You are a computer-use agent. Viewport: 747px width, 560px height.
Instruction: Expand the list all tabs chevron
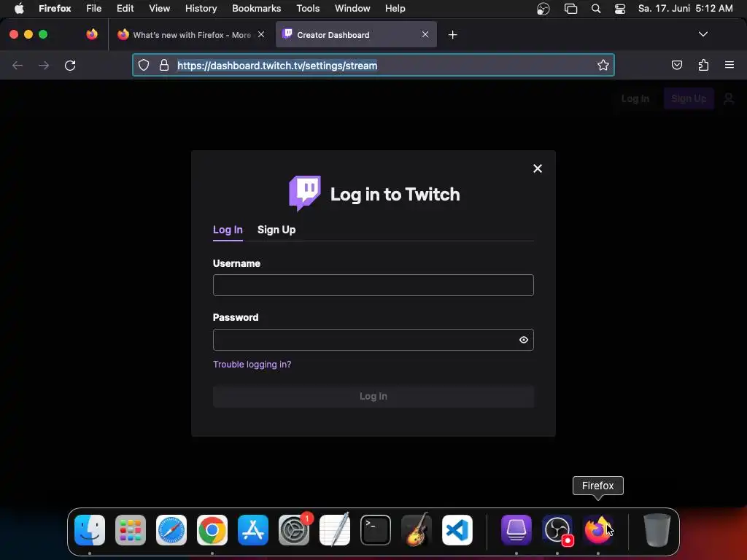coord(703,34)
